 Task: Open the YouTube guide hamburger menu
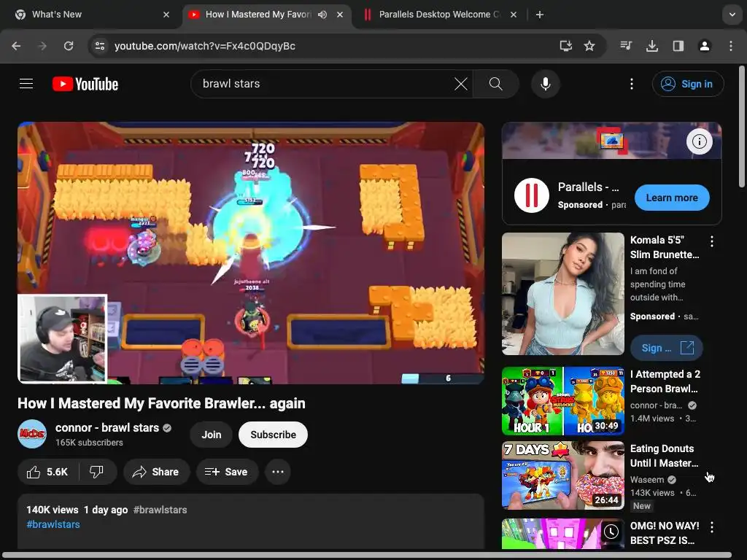click(x=26, y=84)
